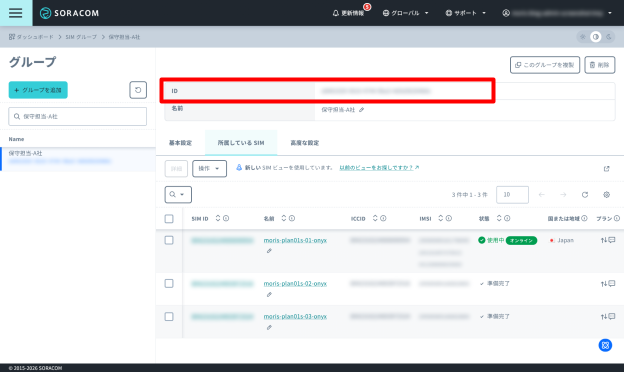
Task: Click the export external-link icon above table
Action: point(606,169)
